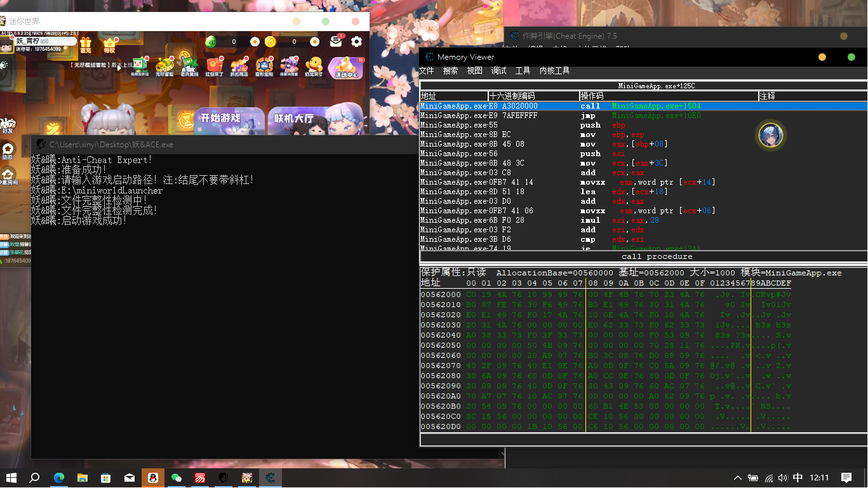Viewport: 868px width, 488px height.
Task: Add gems via the leftmost plus icon
Action: pyautogui.click(x=254, y=42)
